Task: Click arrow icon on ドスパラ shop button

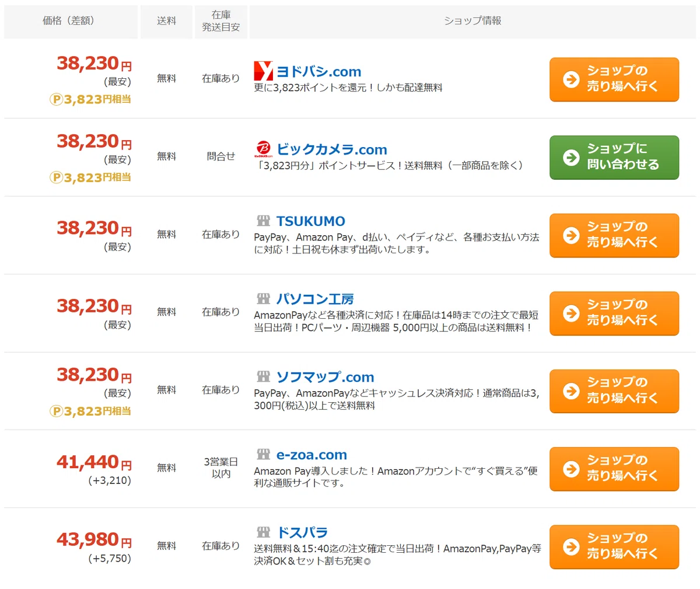Action: pos(571,546)
